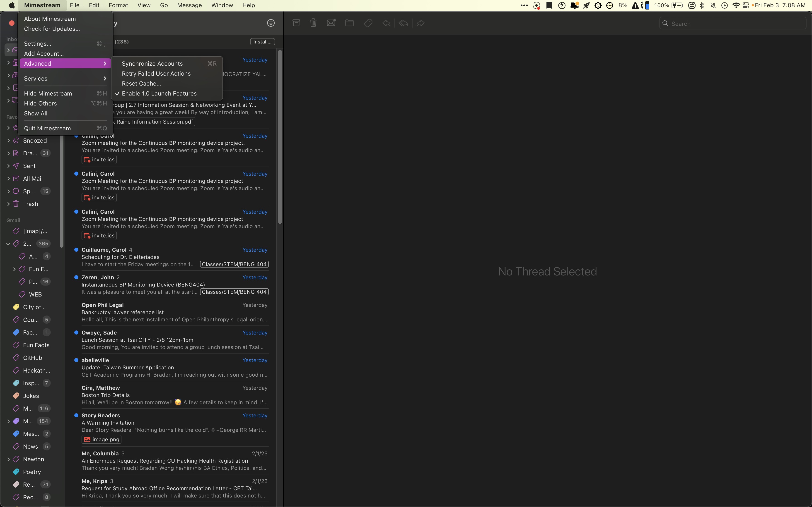Expand the Newton label chevron
The image size is (812, 507).
8,459
